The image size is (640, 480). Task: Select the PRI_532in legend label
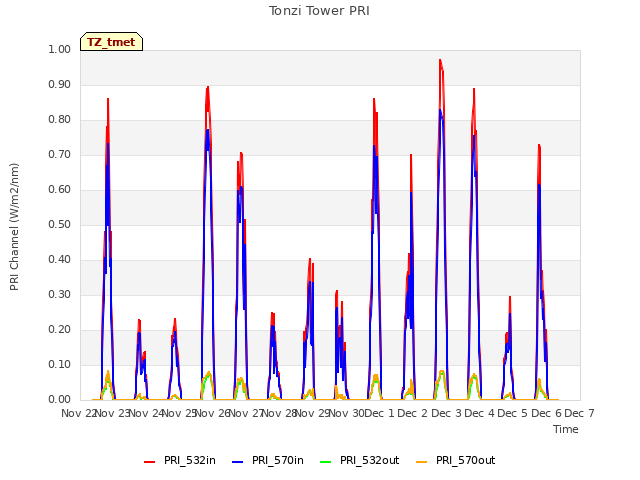click(x=190, y=460)
